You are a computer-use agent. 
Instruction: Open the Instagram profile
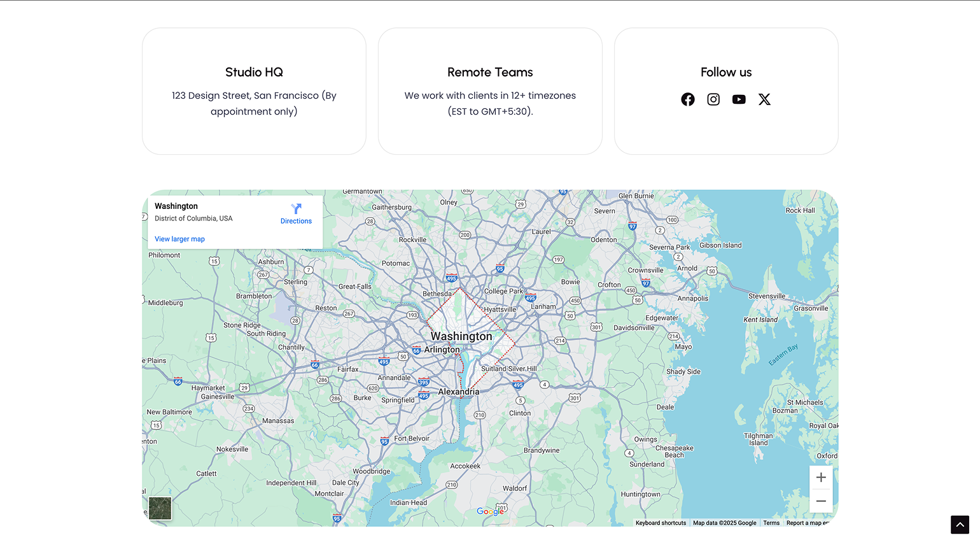[713, 99]
